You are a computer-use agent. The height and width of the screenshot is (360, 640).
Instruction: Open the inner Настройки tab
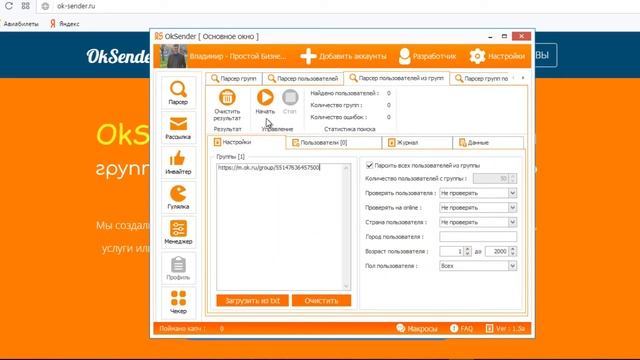(x=247, y=142)
